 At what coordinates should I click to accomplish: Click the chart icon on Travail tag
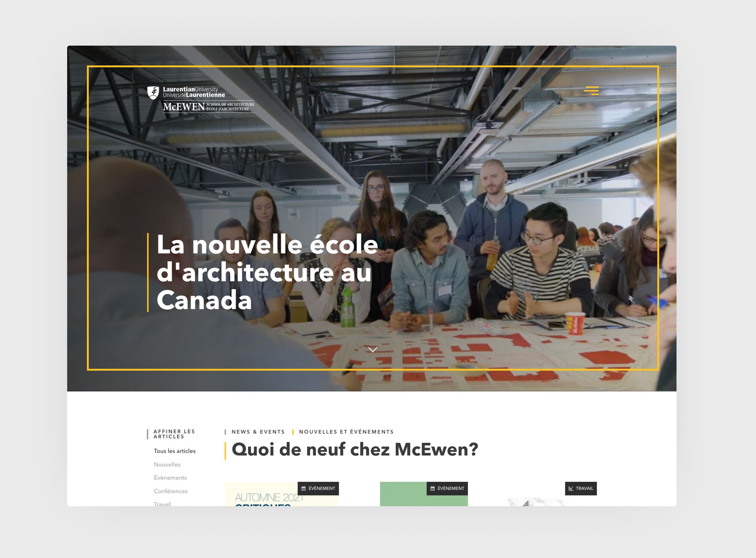pos(571,488)
